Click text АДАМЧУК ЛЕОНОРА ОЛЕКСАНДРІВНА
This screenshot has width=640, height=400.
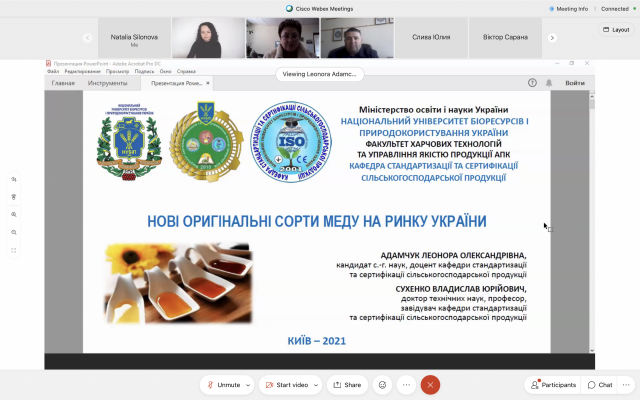point(453,256)
